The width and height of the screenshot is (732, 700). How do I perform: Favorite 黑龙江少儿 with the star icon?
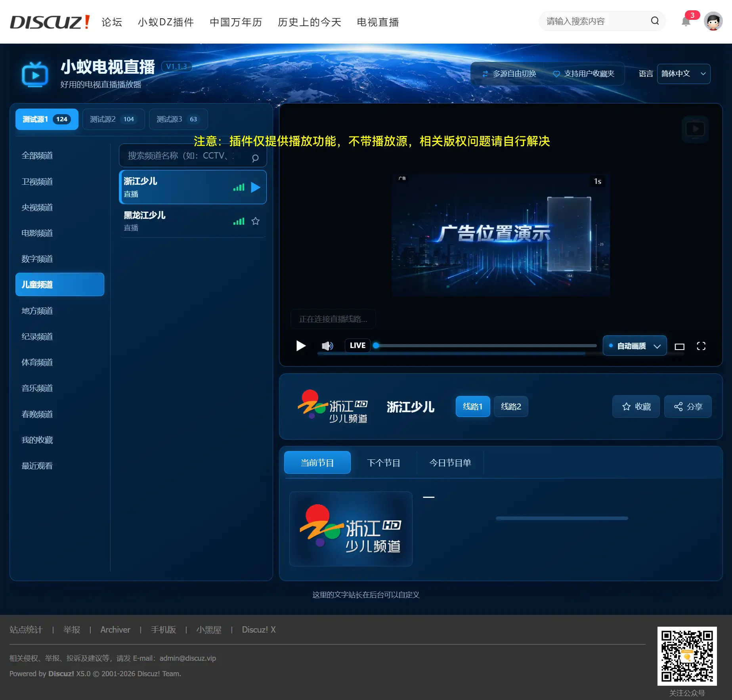click(256, 221)
